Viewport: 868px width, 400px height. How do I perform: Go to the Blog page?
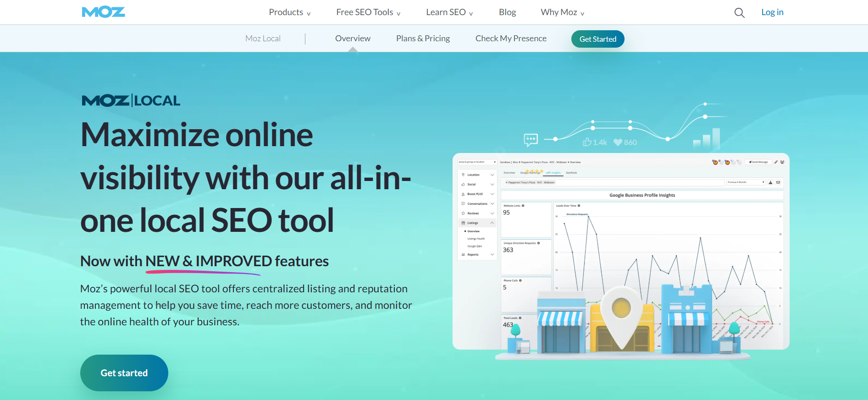[x=507, y=12]
